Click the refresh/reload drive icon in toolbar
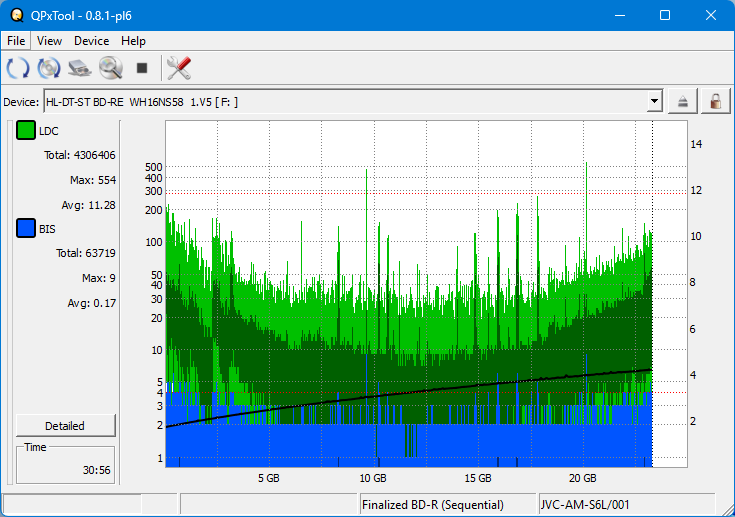735x517 pixels. pyautogui.click(x=18, y=68)
